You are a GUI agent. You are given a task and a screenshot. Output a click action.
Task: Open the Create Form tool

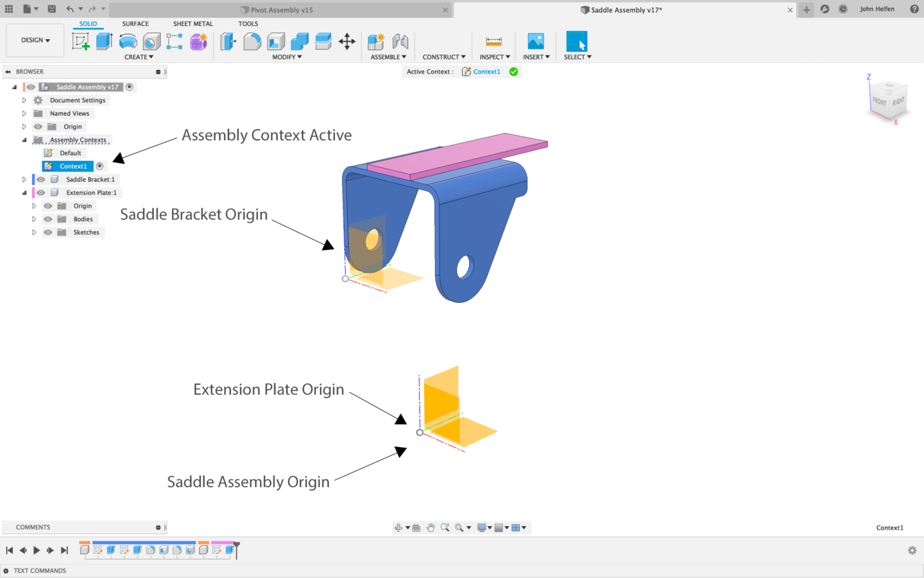tap(199, 41)
